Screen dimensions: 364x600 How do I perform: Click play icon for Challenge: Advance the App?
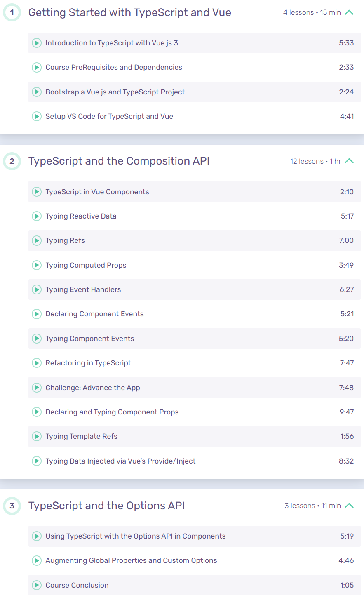[x=37, y=388]
